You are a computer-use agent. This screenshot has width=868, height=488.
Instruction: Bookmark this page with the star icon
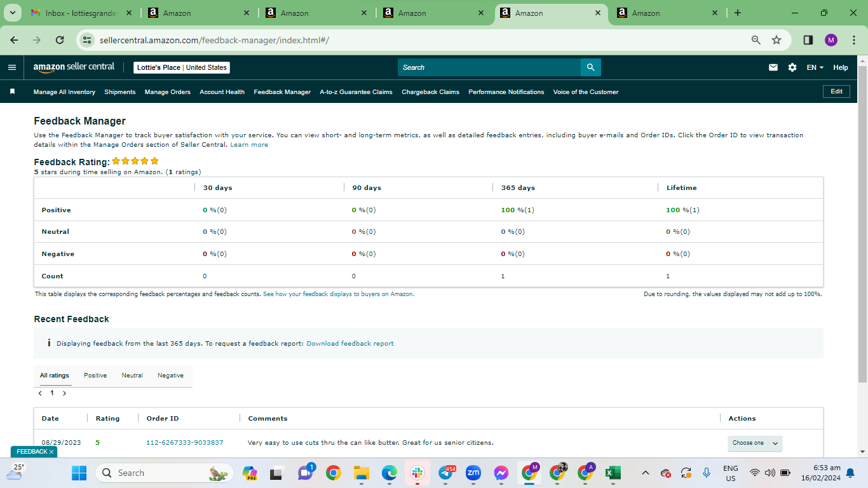point(776,40)
